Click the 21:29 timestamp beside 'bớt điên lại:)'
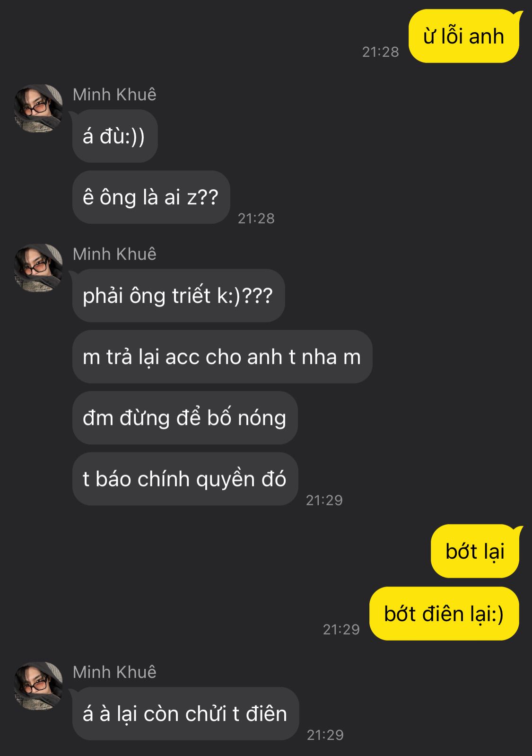532x756 pixels. pos(341,629)
